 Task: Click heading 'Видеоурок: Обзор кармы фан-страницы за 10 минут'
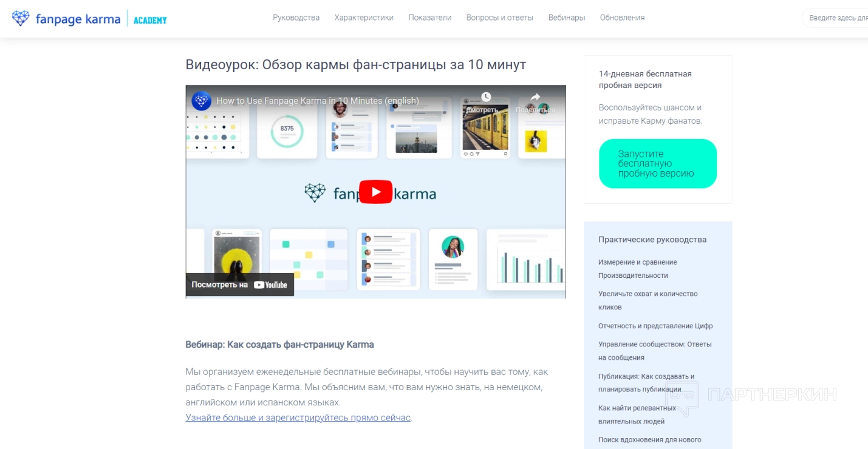point(356,64)
